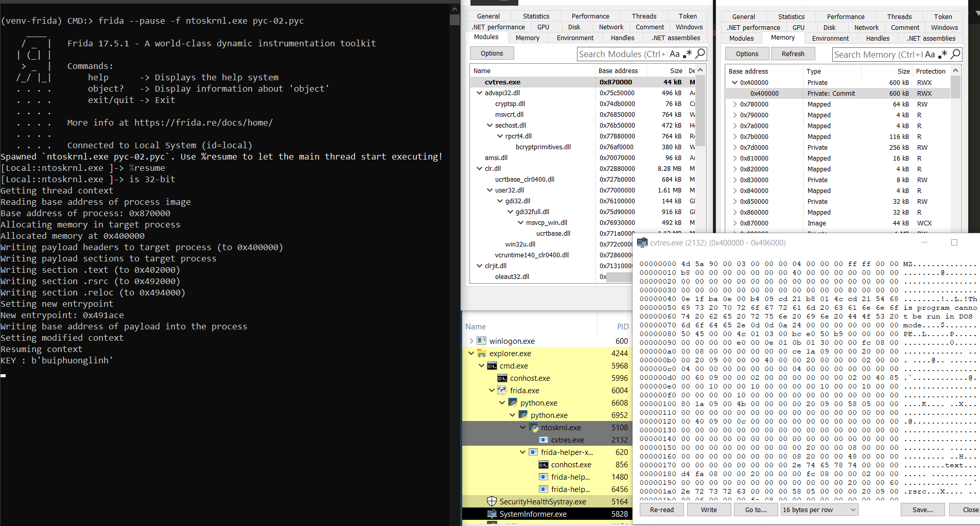Screen dimensions: 980x526
Task: Open Token tab in the Memory window
Action: click(943, 16)
